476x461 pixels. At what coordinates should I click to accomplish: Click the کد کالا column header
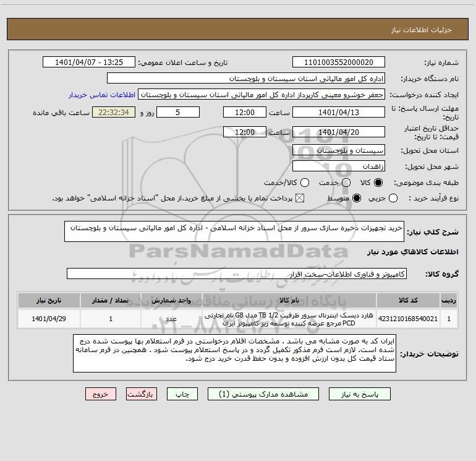408,300
